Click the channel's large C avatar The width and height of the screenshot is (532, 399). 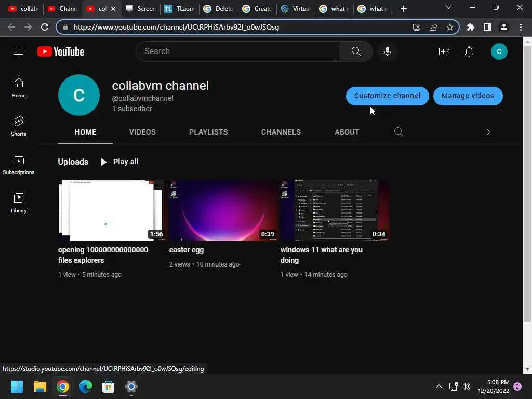click(79, 95)
